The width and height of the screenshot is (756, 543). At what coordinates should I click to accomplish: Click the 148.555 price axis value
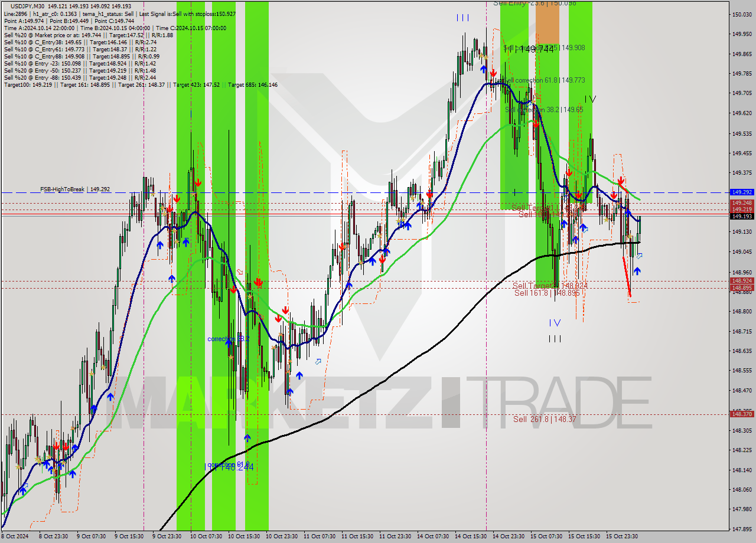742,371
